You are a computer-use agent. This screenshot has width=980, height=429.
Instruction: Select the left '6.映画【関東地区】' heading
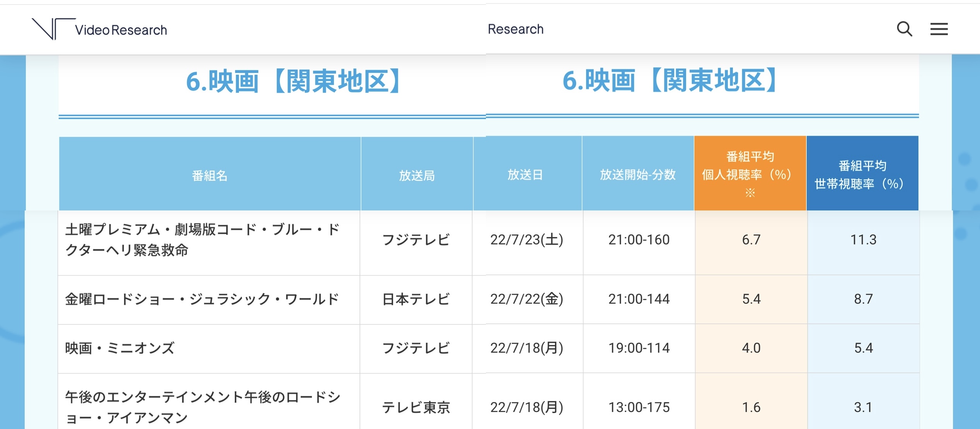[x=293, y=81]
